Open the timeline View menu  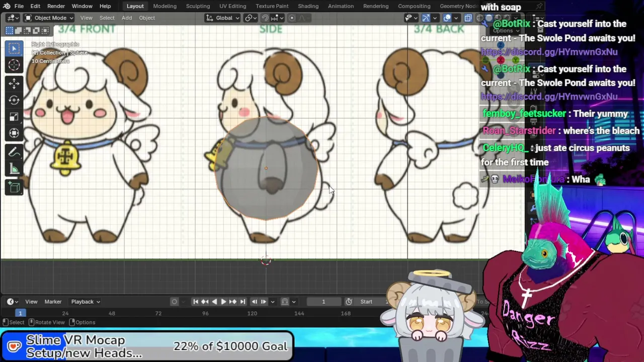31,302
